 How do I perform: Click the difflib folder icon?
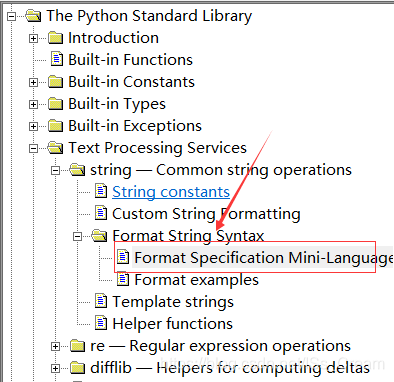pos(77,368)
